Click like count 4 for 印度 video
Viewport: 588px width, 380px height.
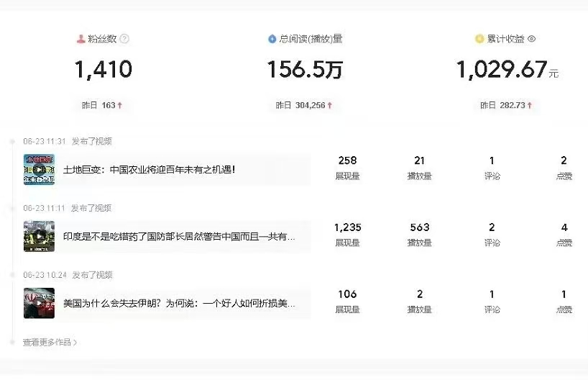pos(564,227)
